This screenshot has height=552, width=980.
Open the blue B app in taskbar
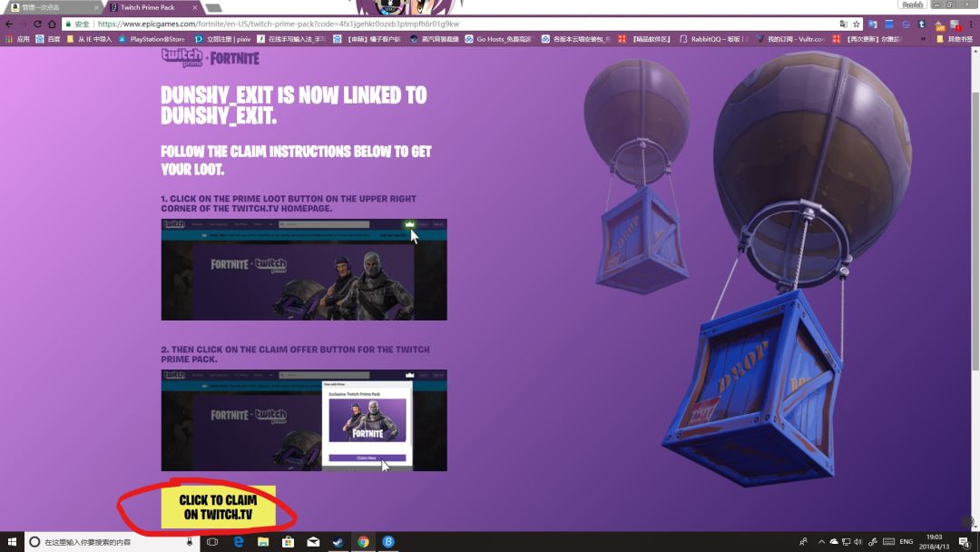(388, 542)
